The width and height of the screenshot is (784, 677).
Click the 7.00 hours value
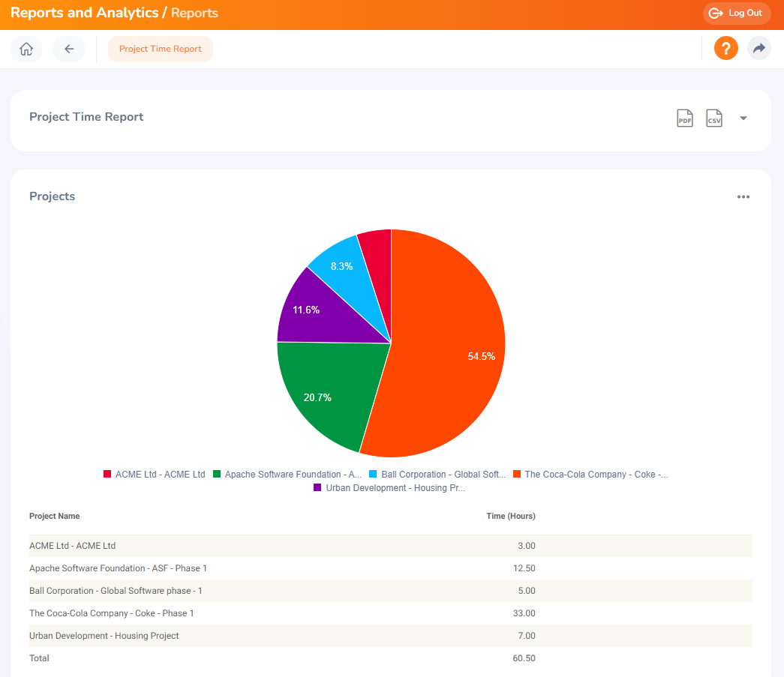527,636
